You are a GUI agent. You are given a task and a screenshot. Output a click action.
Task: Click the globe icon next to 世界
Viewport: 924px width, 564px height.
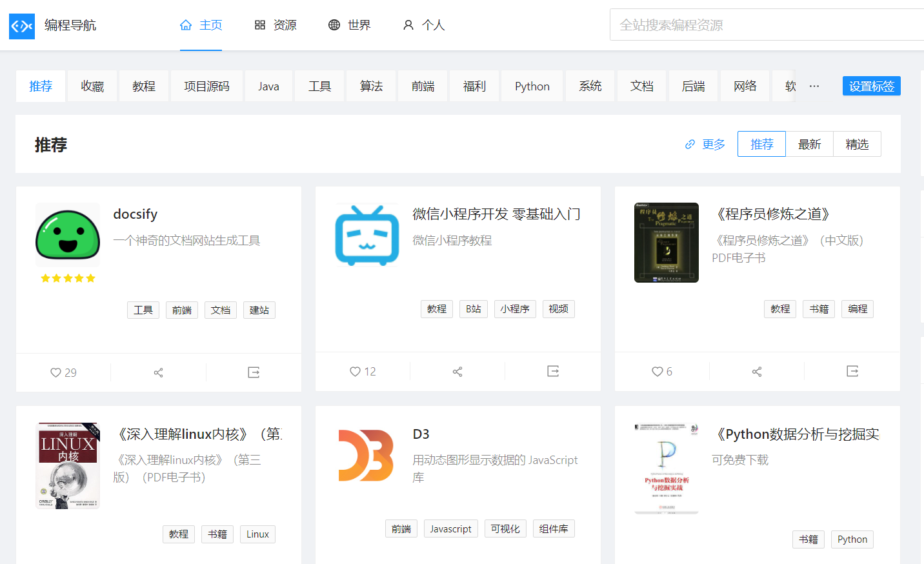click(334, 25)
